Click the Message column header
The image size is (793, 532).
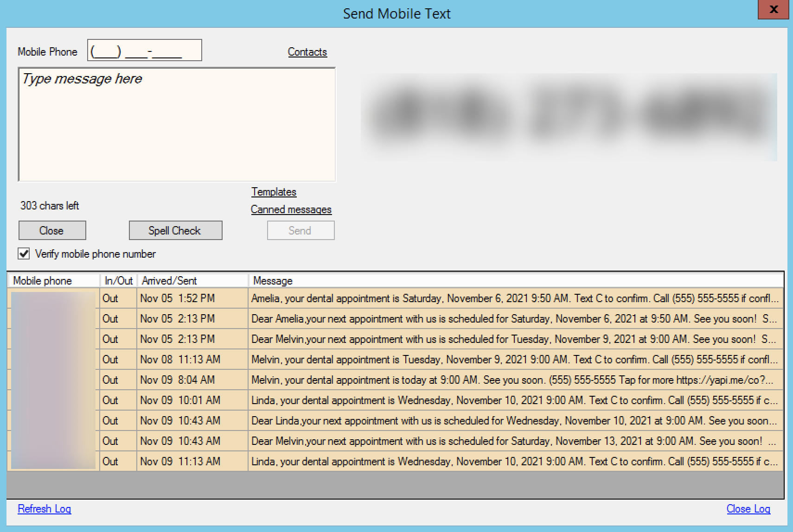515,281
